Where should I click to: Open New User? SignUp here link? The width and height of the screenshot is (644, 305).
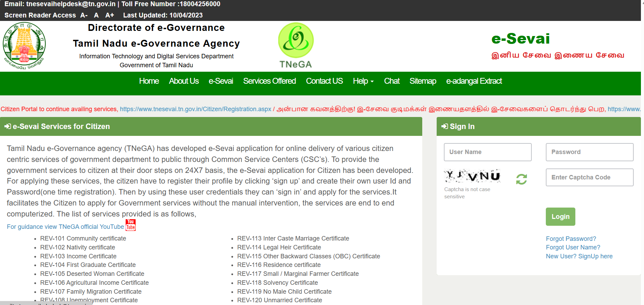(x=579, y=256)
